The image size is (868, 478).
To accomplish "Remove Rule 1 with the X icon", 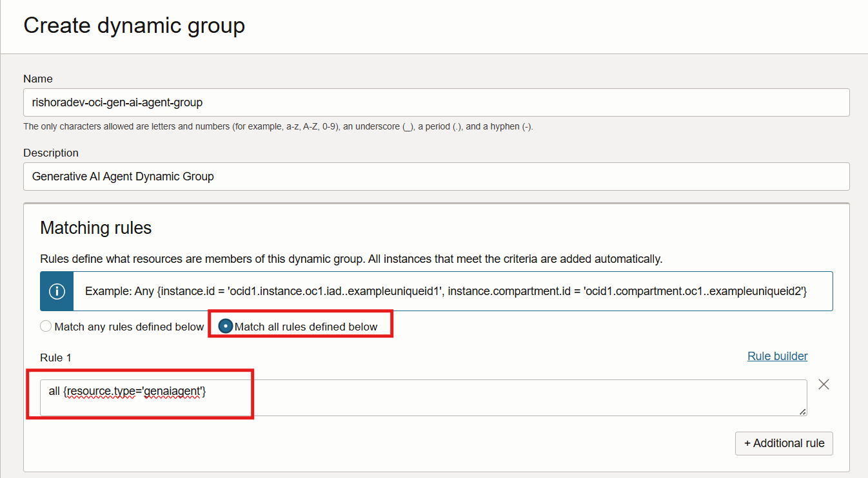I will (x=824, y=385).
